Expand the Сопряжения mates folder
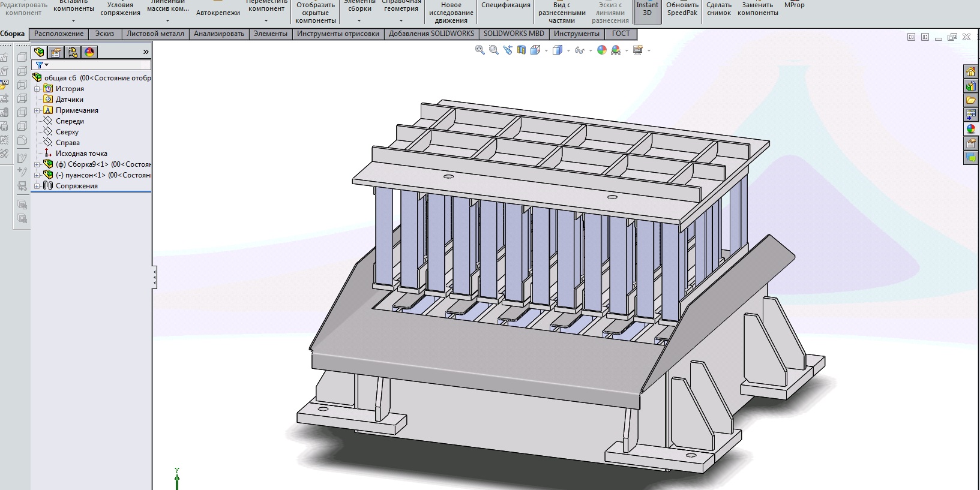 (37, 186)
